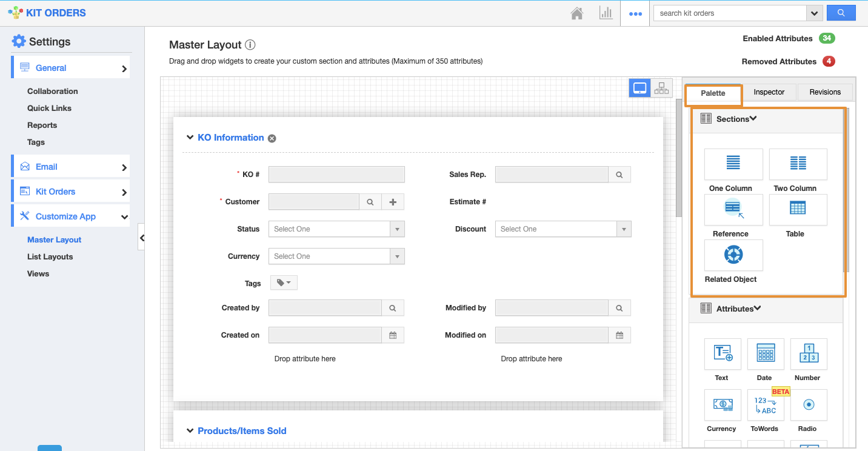Open Reports settings link

pos(42,125)
